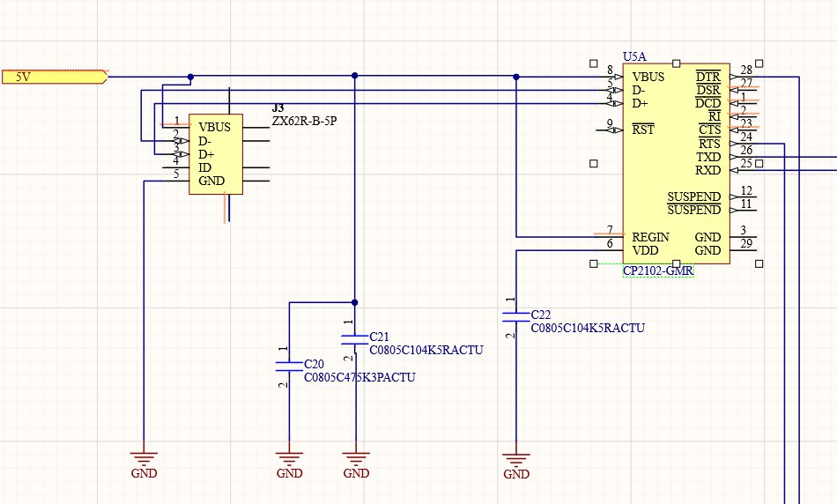Select the DCD pin label
The height and width of the screenshot is (504, 837).
707,104
